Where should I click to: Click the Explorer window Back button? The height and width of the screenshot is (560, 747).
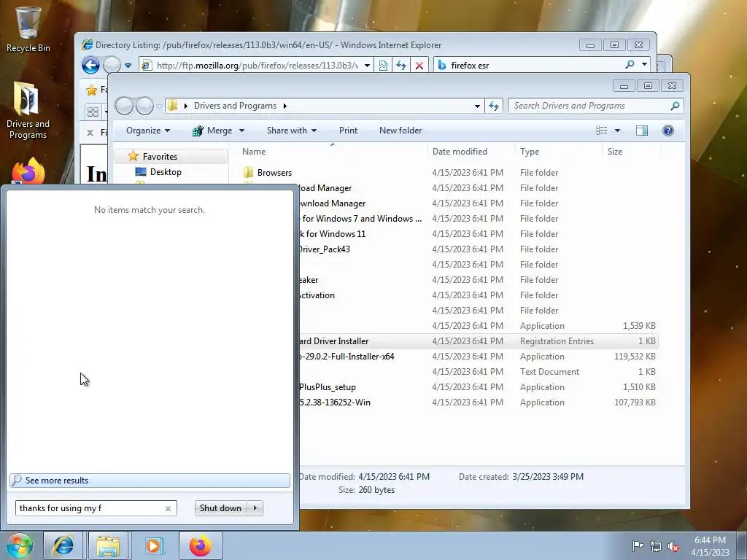(x=124, y=106)
